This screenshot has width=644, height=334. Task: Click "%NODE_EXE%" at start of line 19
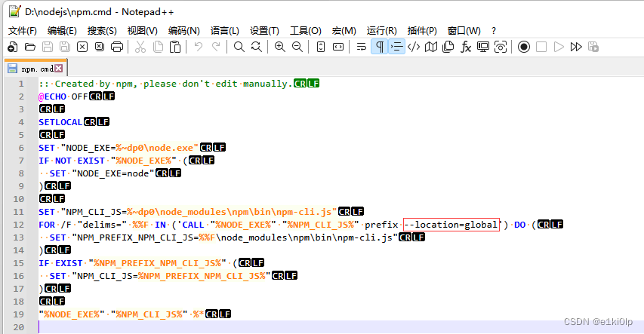click(x=72, y=314)
